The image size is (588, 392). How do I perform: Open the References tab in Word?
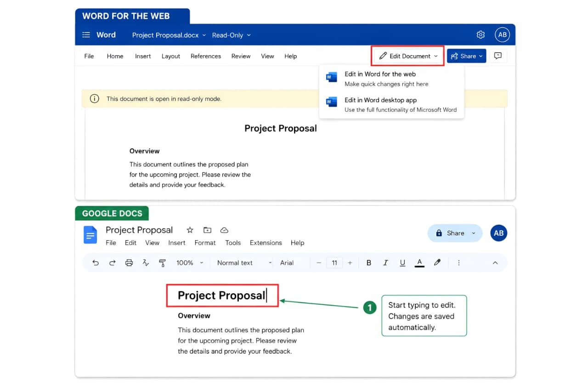(x=206, y=56)
